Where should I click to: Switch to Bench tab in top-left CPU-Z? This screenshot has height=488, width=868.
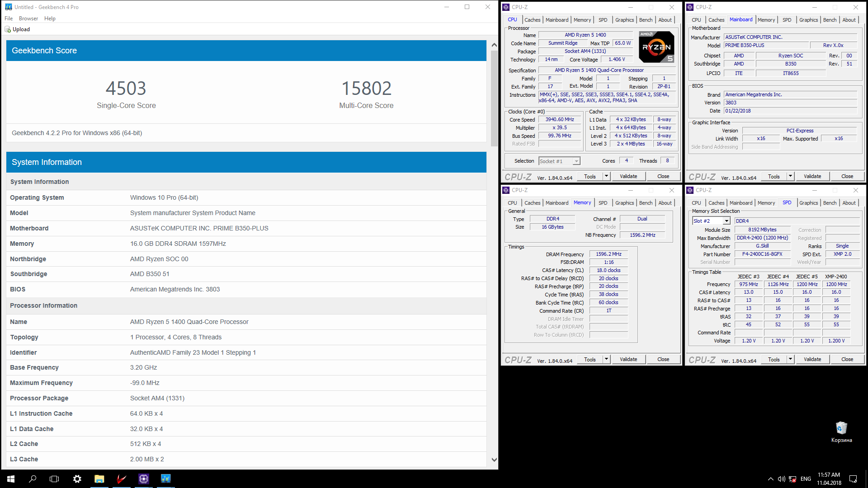pyautogui.click(x=646, y=20)
